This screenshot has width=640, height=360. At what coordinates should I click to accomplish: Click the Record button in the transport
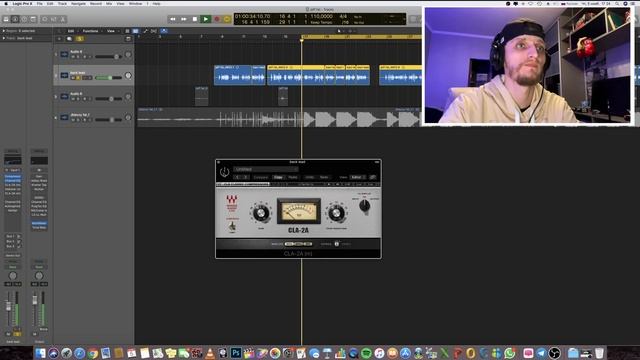click(217, 19)
